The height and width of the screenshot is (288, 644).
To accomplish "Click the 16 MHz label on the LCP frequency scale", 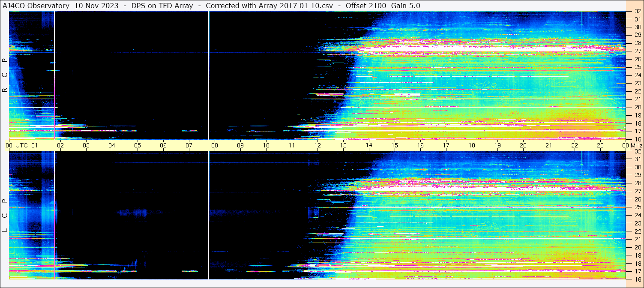I will click(x=637, y=279).
